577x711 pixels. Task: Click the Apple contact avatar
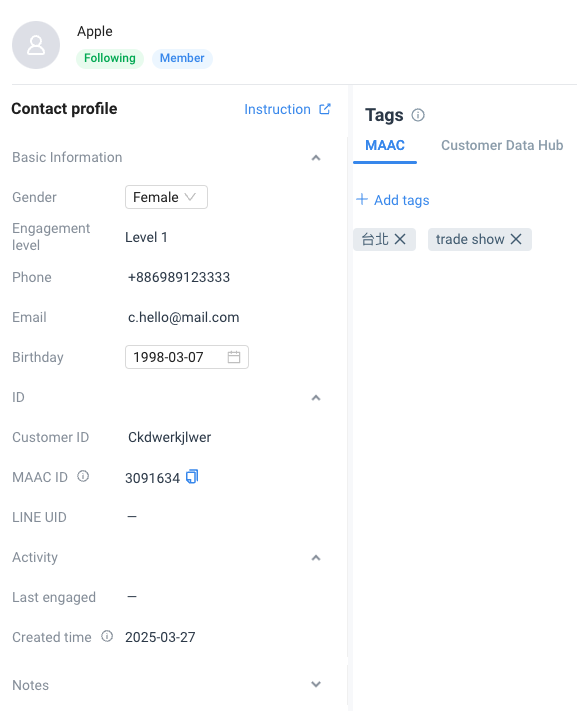(x=36, y=45)
